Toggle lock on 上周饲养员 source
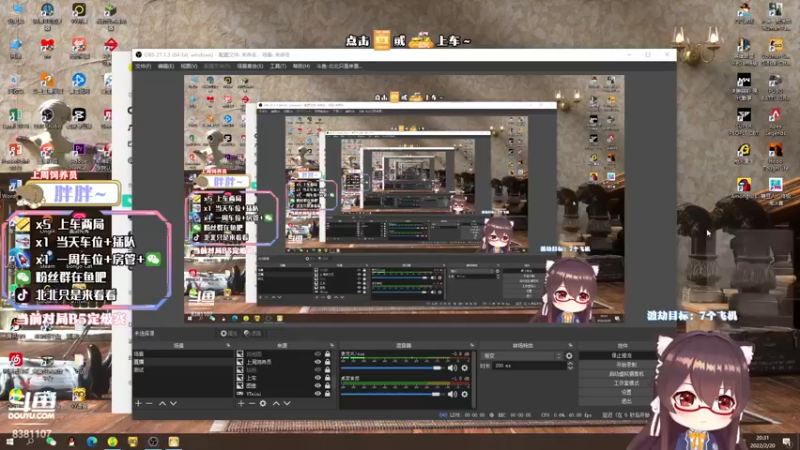The width and height of the screenshot is (800, 450). (328, 362)
